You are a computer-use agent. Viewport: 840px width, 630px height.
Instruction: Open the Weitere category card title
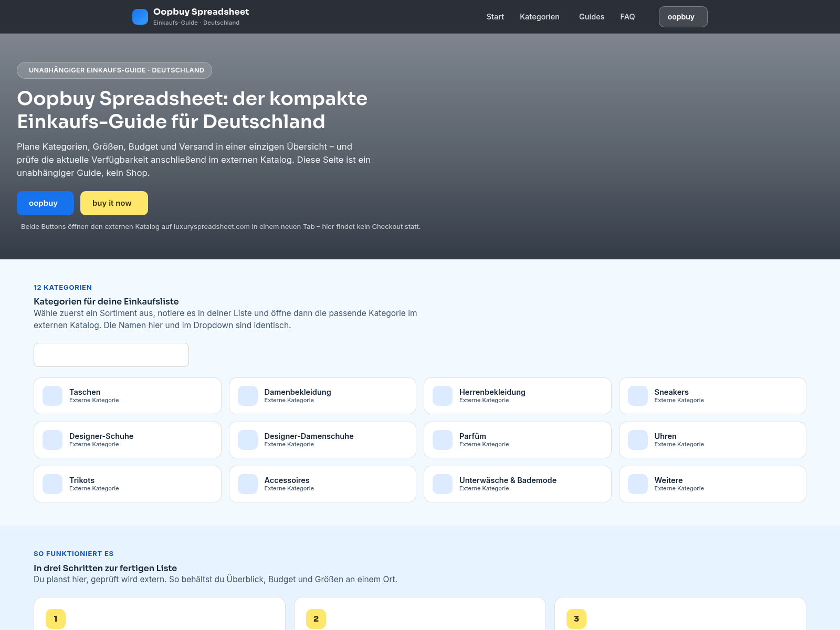click(668, 480)
